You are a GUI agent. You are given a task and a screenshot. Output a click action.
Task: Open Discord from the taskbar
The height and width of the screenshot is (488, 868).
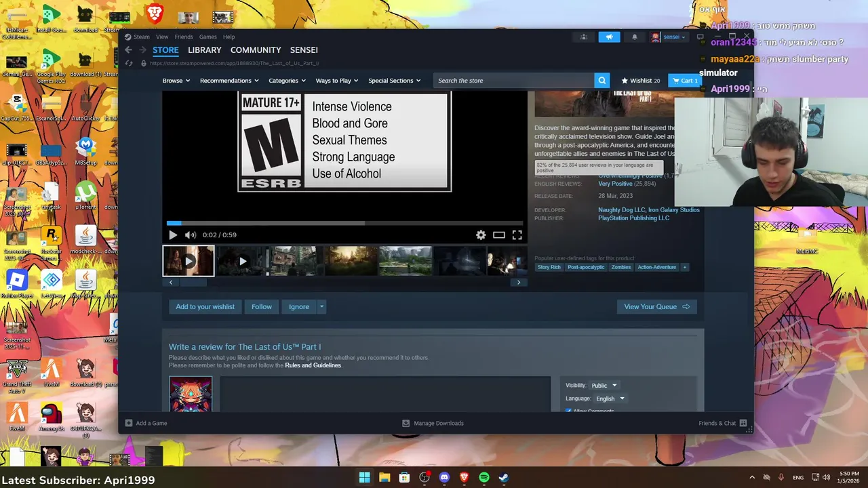444,477
